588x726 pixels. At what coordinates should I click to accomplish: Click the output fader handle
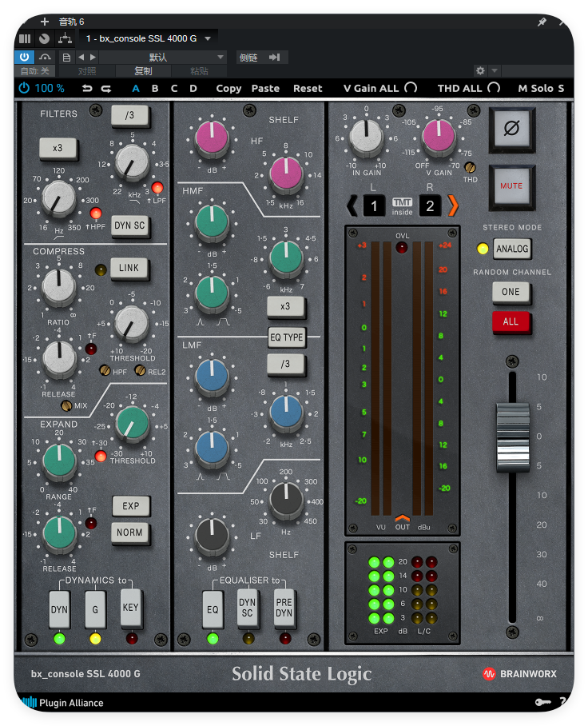point(513,437)
